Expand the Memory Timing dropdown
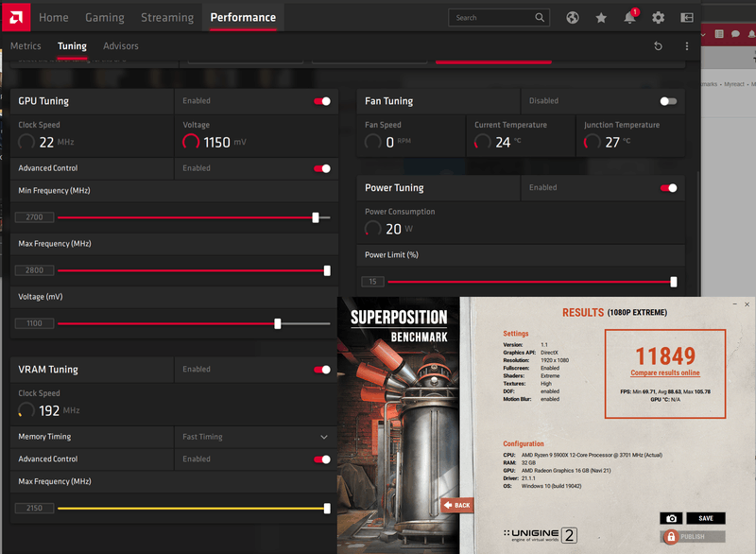The image size is (756, 554). pyautogui.click(x=324, y=437)
